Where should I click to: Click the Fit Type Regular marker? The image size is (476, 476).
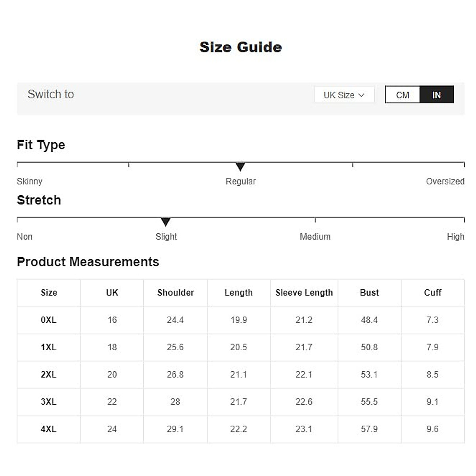coord(240,167)
